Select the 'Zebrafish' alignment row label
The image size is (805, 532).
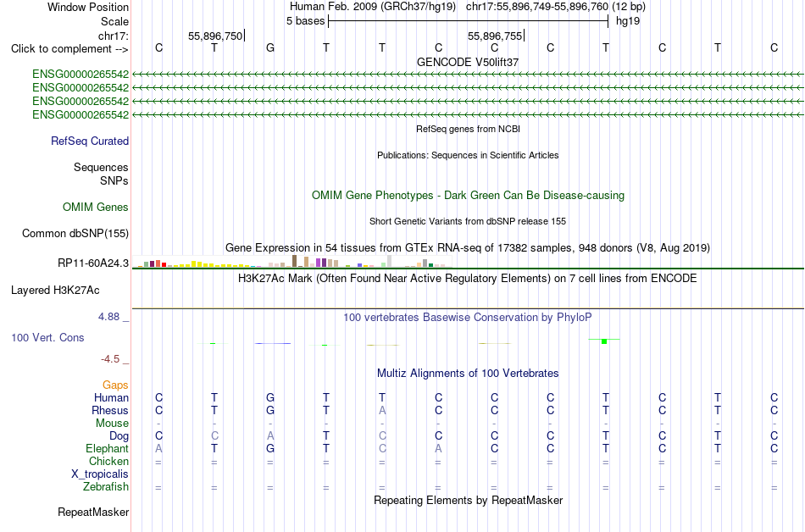(x=106, y=486)
